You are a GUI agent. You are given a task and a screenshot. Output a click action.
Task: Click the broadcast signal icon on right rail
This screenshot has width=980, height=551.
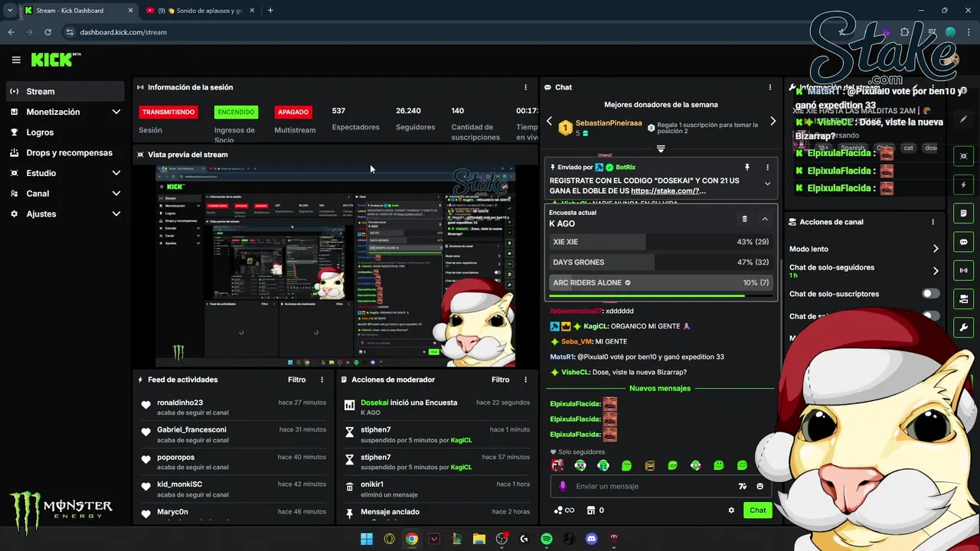tap(963, 270)
